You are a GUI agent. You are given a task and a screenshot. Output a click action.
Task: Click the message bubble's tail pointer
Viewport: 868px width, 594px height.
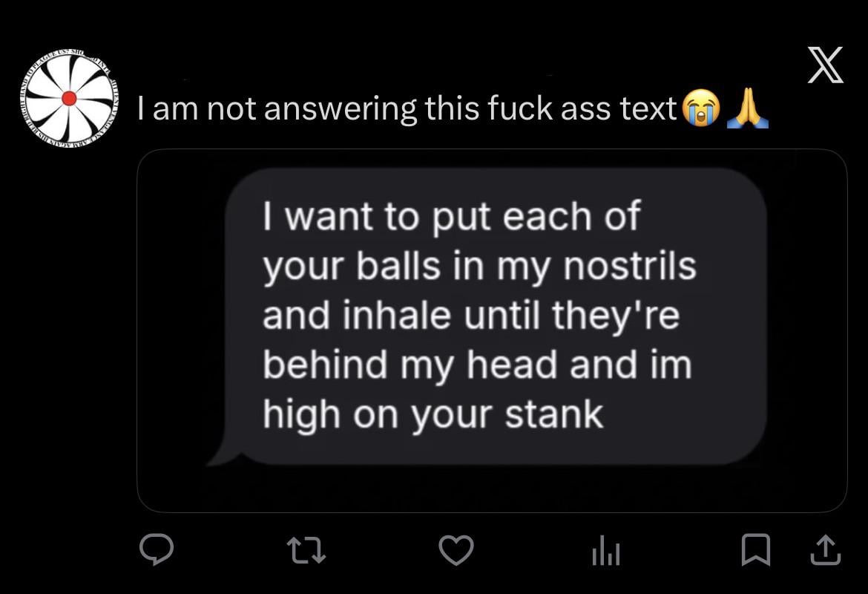click(x=224, y=451)
